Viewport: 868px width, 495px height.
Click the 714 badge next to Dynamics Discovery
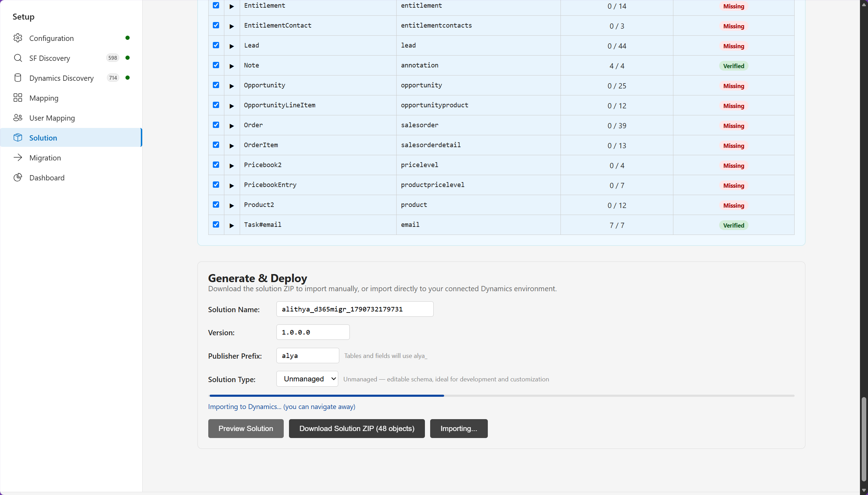pyautogui.click(x=113, y=78)
